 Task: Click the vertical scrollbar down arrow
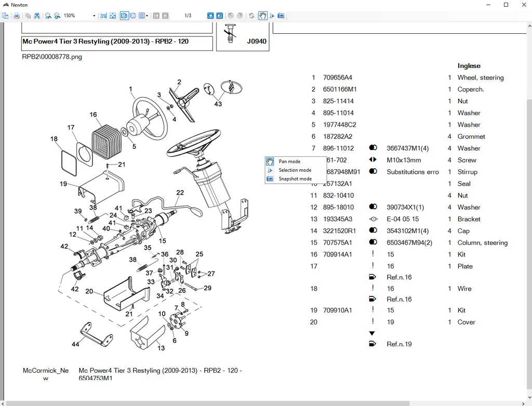[x=529, y=397]
